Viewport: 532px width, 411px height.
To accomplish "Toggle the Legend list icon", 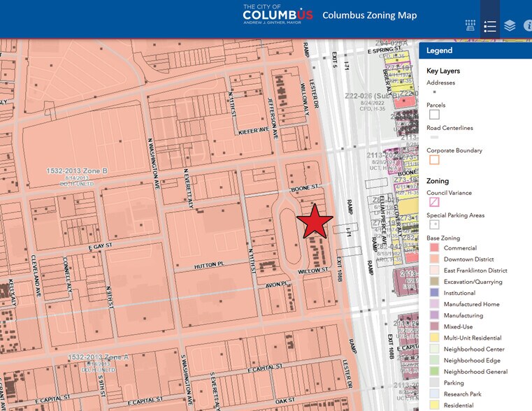I will [489, 26].
